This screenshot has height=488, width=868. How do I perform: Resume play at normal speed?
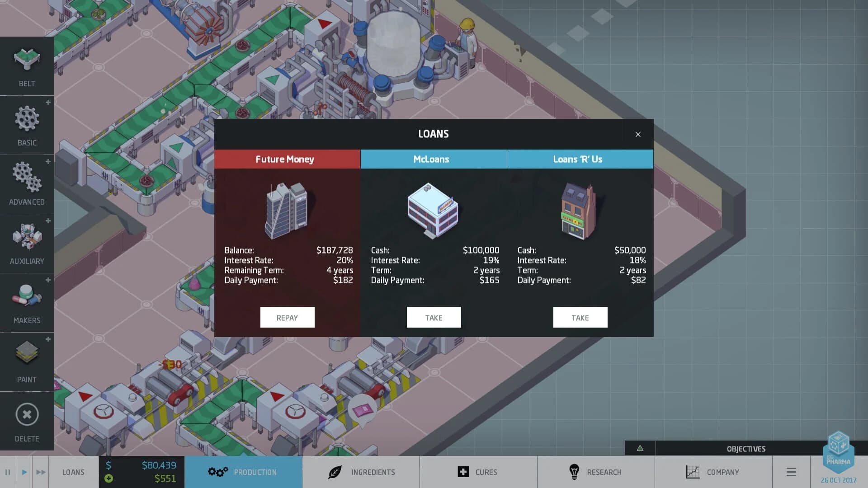point(24,472)
